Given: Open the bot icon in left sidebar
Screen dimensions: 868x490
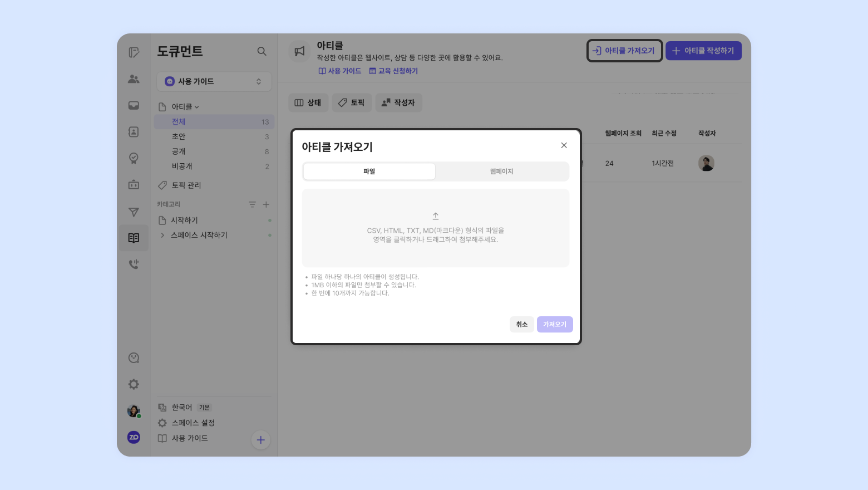Looking at the screenshot, I should pyautogui.click(x=134, y=185).
